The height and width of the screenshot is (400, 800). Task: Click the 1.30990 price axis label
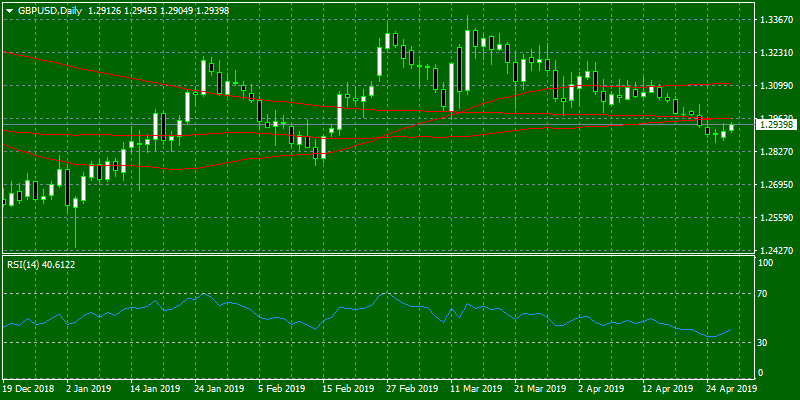pyautogui.click(x=775, y=86)
